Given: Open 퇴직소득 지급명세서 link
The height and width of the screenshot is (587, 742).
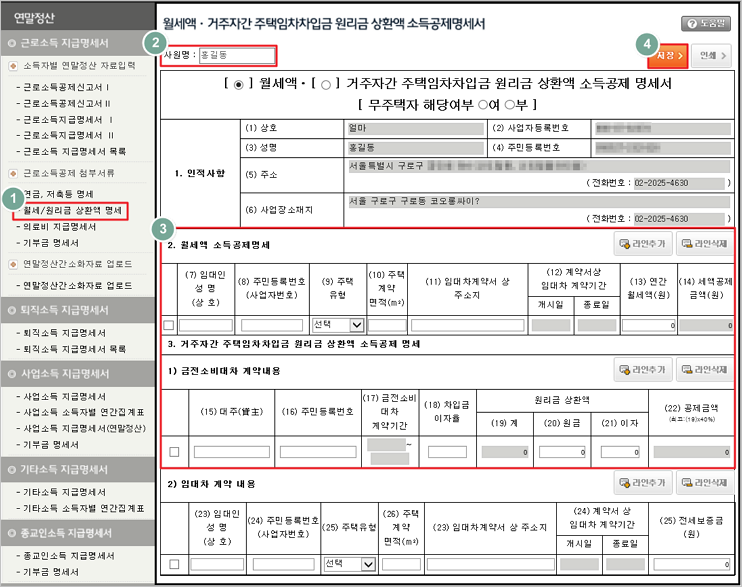Looking at the screenshot, I should (65, 333).
